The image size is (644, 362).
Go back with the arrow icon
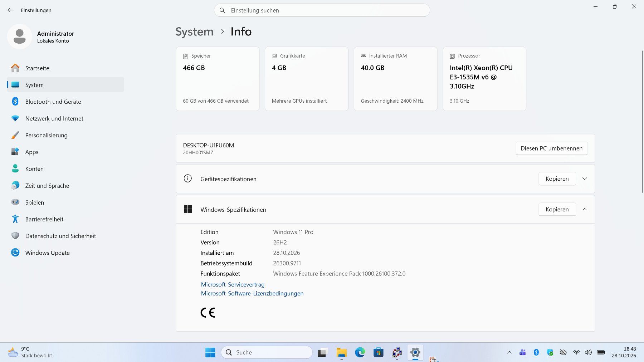(x=10, y=10)
